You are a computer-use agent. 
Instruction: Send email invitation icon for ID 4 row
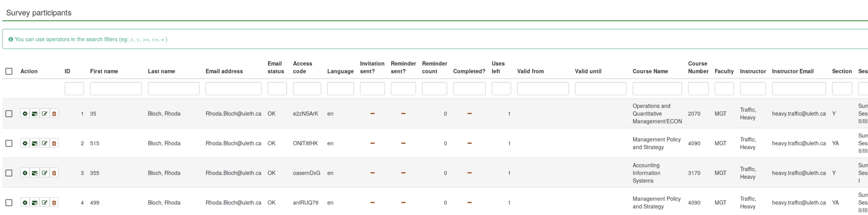point(35,203)
